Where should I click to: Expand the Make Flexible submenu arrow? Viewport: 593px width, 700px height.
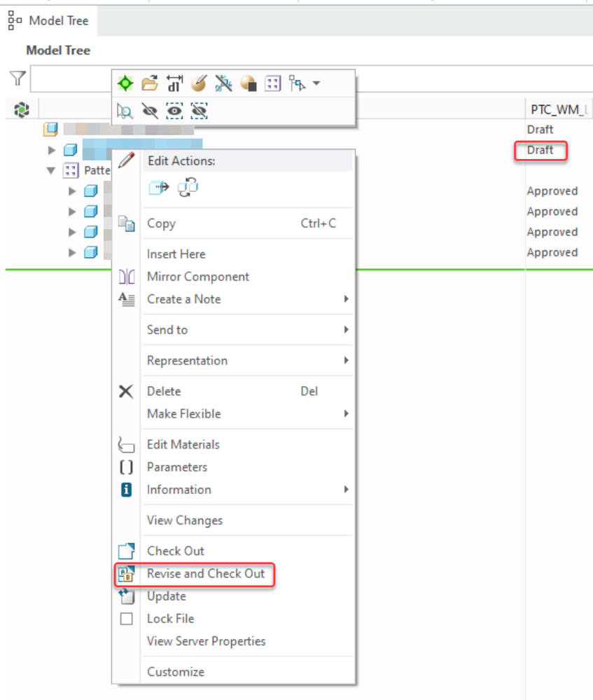[347, 414]
